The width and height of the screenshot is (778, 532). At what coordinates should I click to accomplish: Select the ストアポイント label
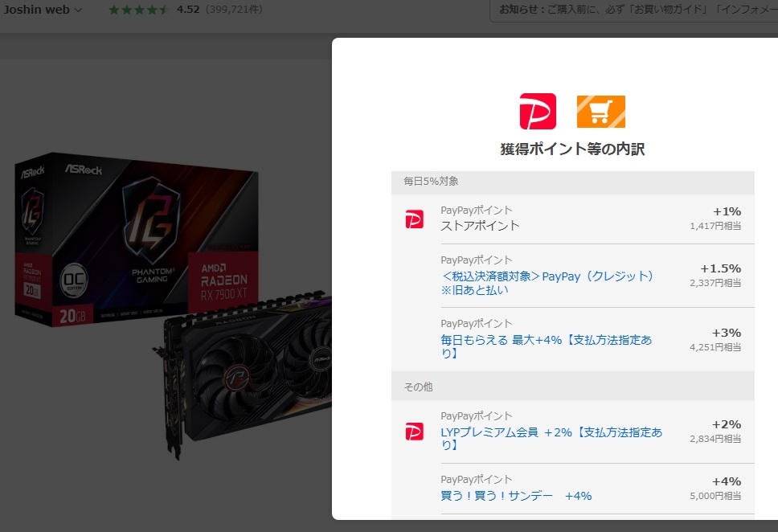[x=480, y=226]
